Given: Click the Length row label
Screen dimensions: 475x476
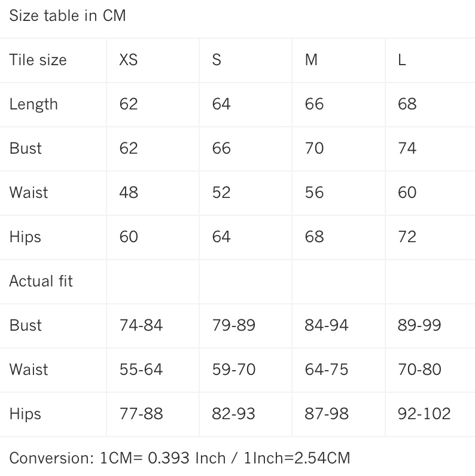Looking at the screenshot, I should [34, 104].
